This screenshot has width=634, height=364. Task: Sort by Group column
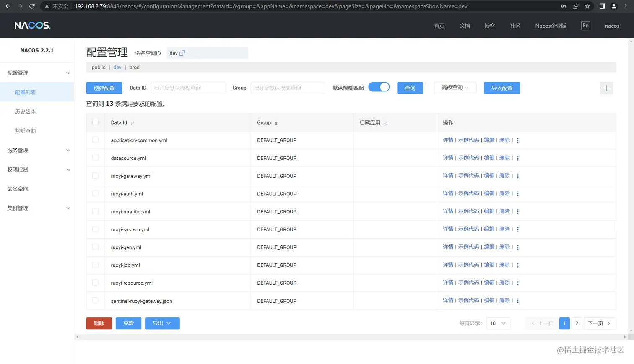tap(276, 123)
